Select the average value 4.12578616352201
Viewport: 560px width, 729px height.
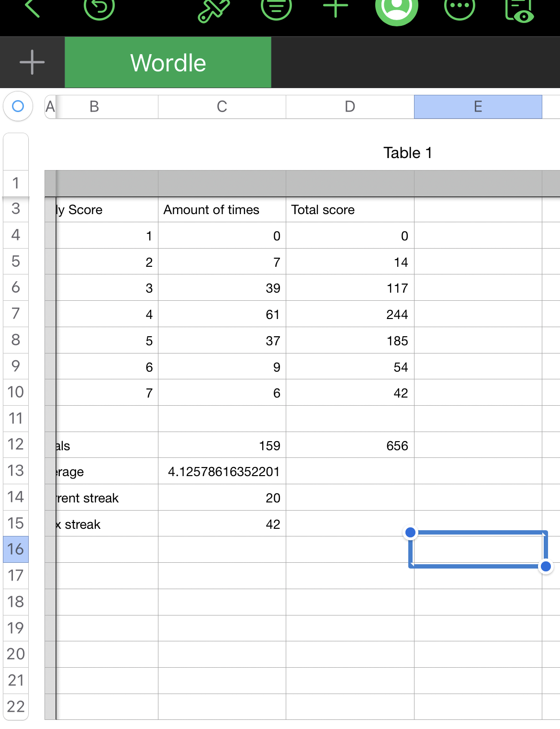[222, 471]
